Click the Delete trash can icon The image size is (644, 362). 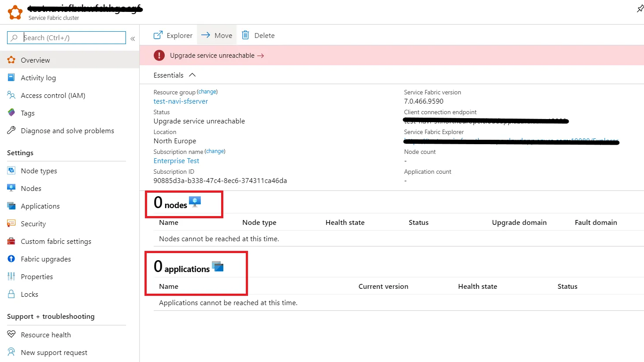(x=245, y=35)
